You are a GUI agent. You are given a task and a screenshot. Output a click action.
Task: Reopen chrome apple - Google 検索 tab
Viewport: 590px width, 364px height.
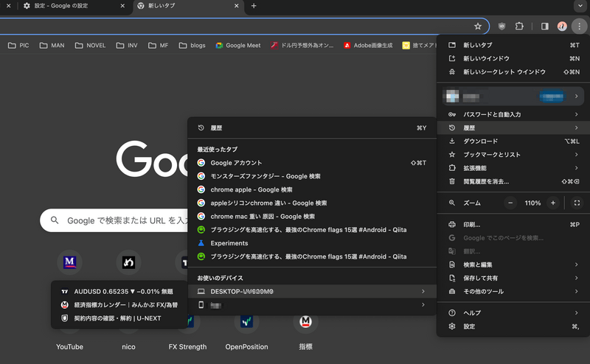312,189
